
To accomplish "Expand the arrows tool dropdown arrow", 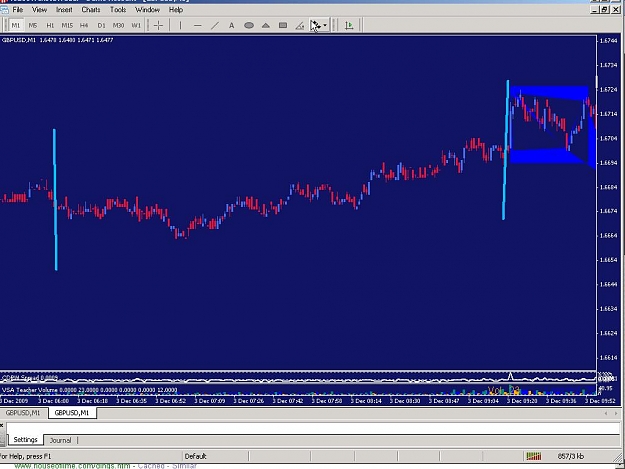I will click(x=325, y=26).
